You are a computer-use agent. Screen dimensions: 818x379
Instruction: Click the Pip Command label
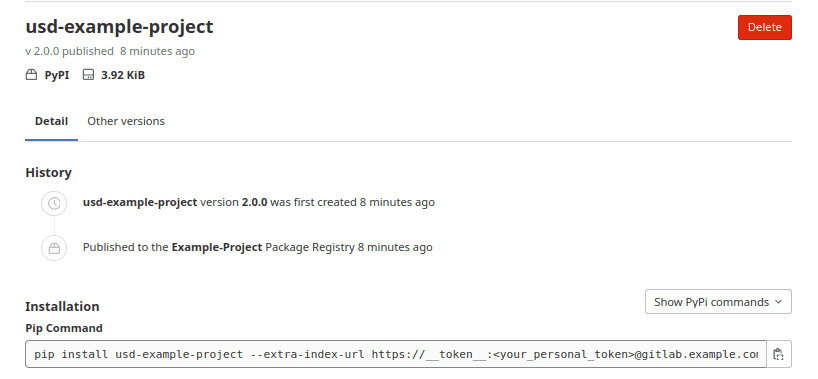coord(64,328)
